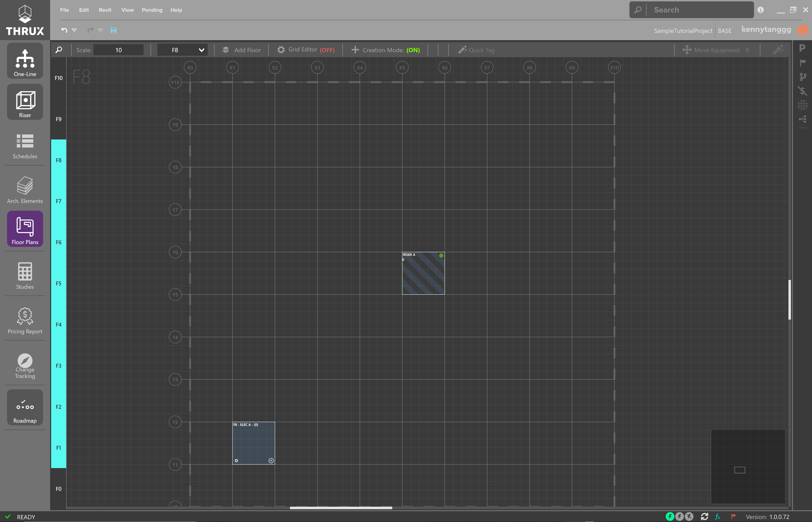Viewport: 812px width, 522px height.
Task: Select the Floor Plans module
Action: (x=25, y=229)
